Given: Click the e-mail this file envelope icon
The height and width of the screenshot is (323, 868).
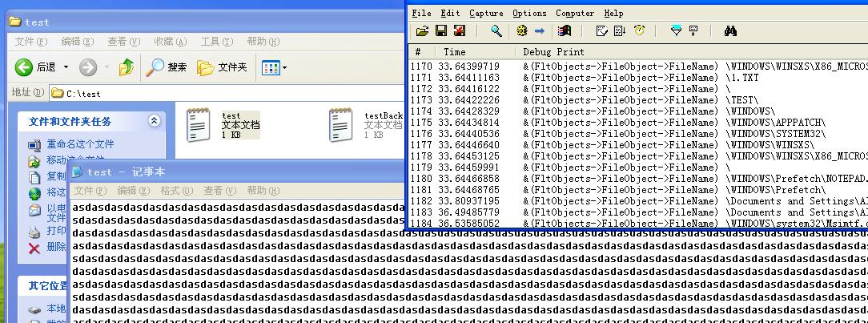Looking at the screenshot, I should (35, 211).
